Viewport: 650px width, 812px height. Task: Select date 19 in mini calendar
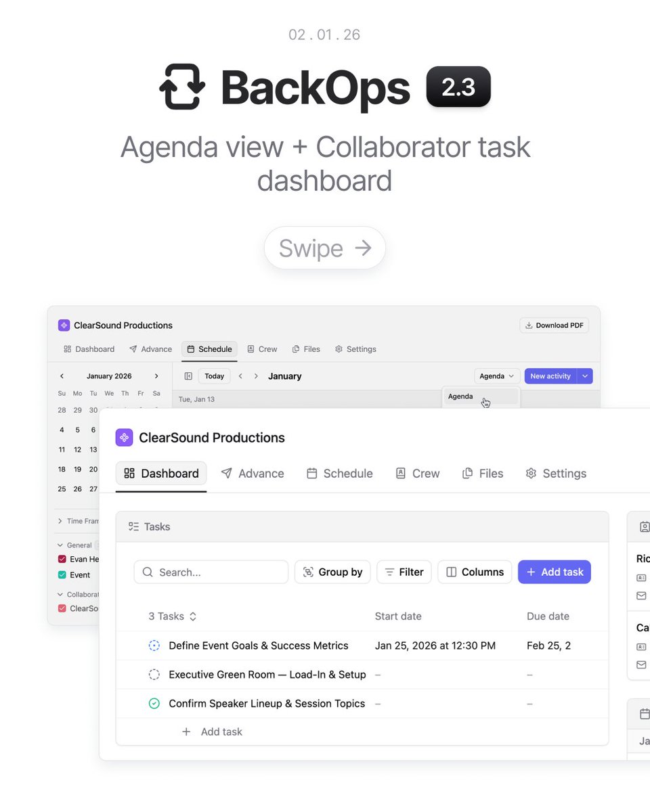coord(78,469)
